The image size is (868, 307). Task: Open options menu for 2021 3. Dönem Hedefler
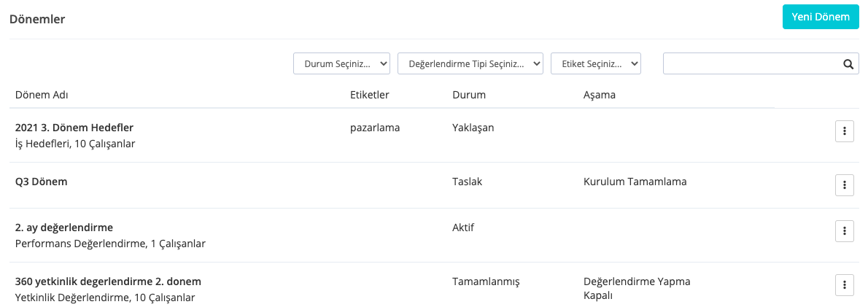pyautogui.click(x=844, y=131)
